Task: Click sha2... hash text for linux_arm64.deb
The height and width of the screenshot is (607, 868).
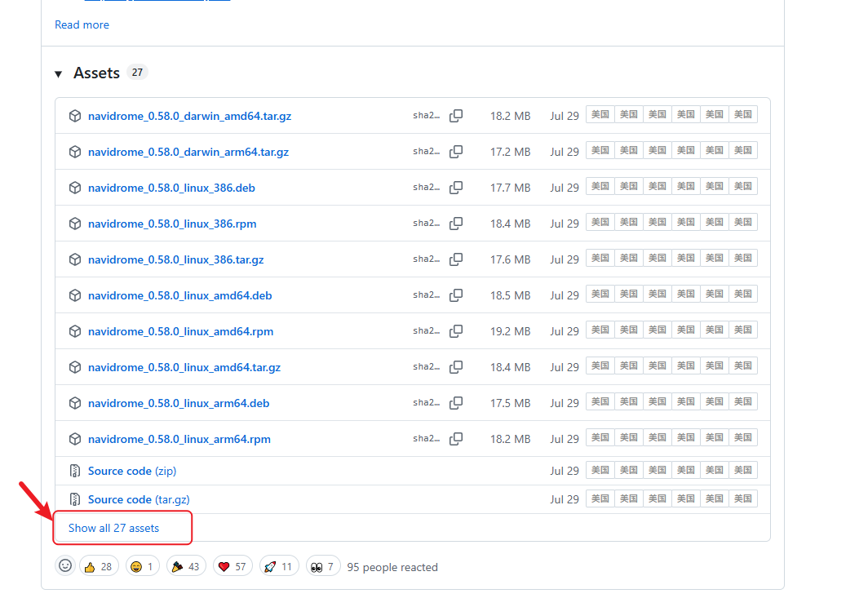Action: [426, 403]
